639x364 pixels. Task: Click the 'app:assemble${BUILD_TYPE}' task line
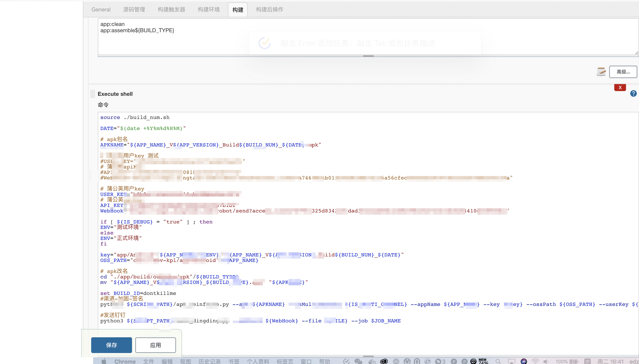tap(137, 30)
